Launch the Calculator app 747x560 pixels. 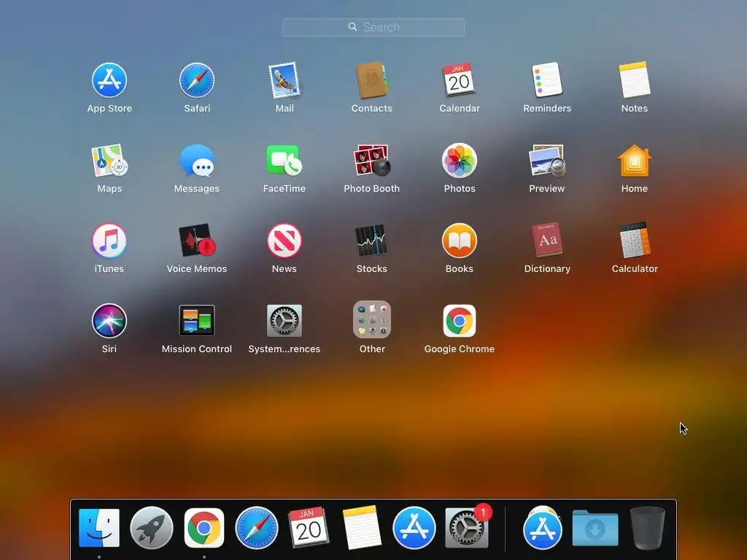[x=635, y=241]
